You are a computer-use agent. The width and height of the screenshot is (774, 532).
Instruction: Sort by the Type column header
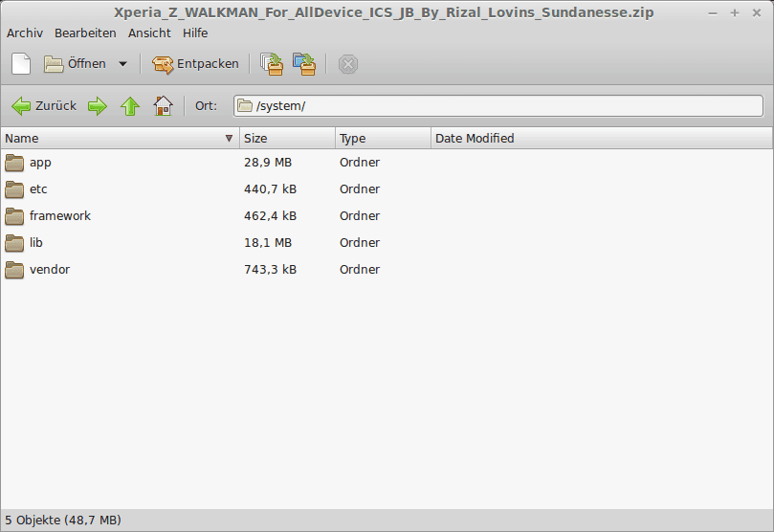click(383, 138)
